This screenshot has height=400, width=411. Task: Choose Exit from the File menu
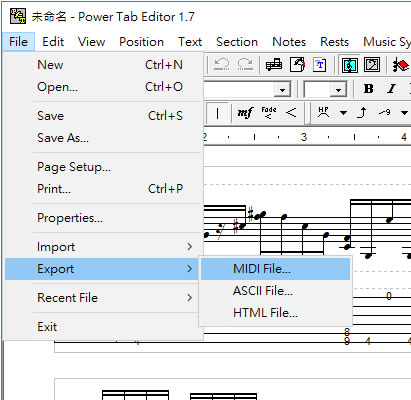tap(103, 327)
